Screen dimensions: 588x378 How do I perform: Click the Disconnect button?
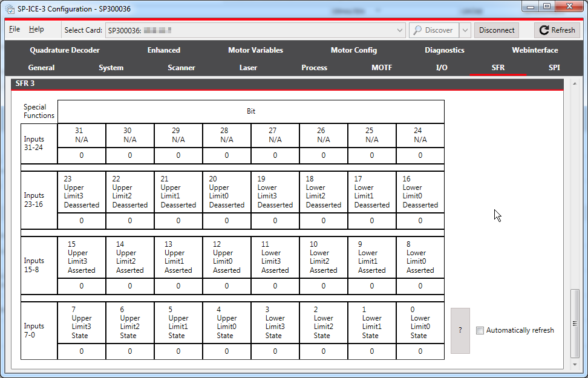496,30
